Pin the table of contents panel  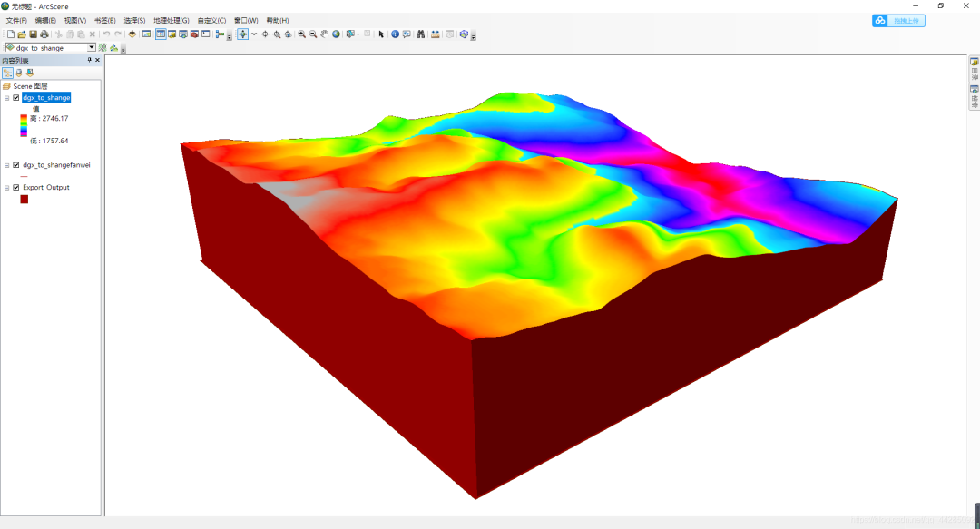89,60
